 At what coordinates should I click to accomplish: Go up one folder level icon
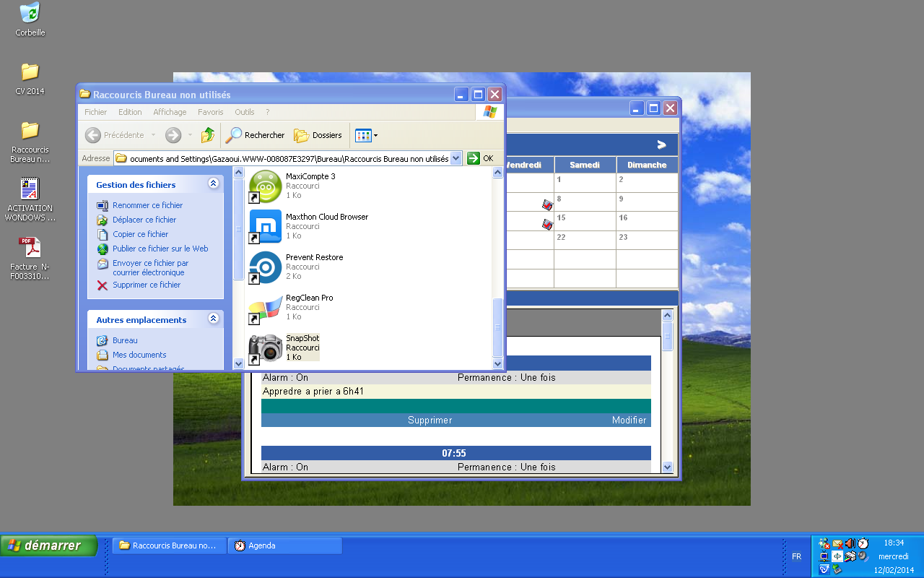point(208,135)
